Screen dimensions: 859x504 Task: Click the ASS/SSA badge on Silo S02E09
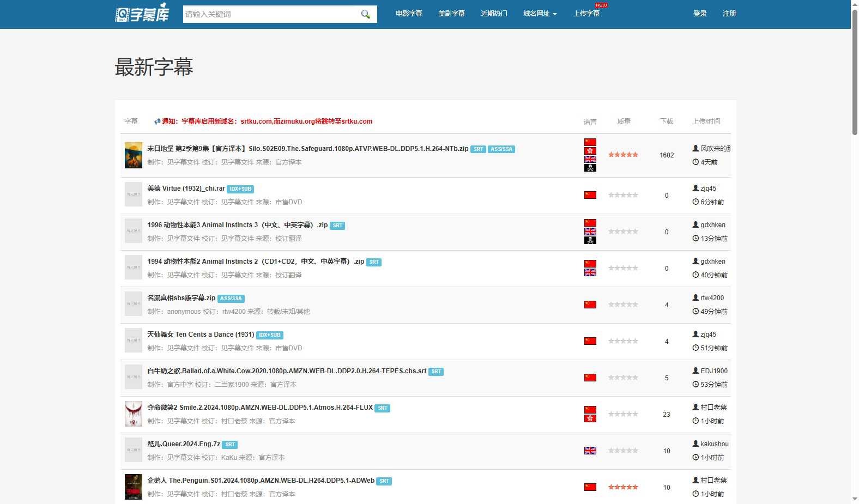pos(501,149)
